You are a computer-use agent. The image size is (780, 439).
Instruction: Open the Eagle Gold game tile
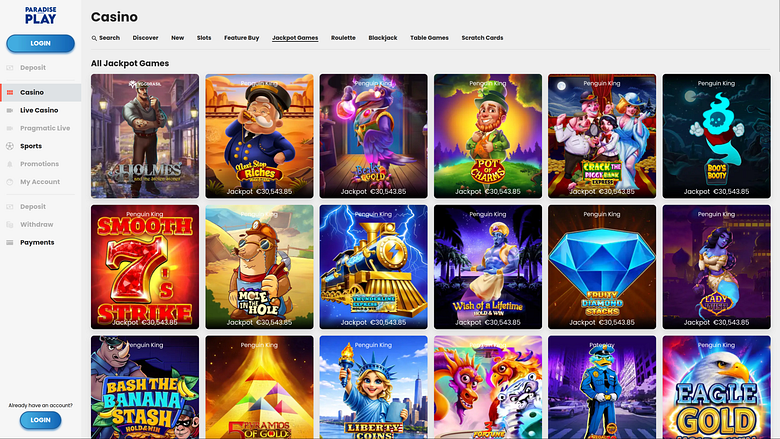click(716, 387)
